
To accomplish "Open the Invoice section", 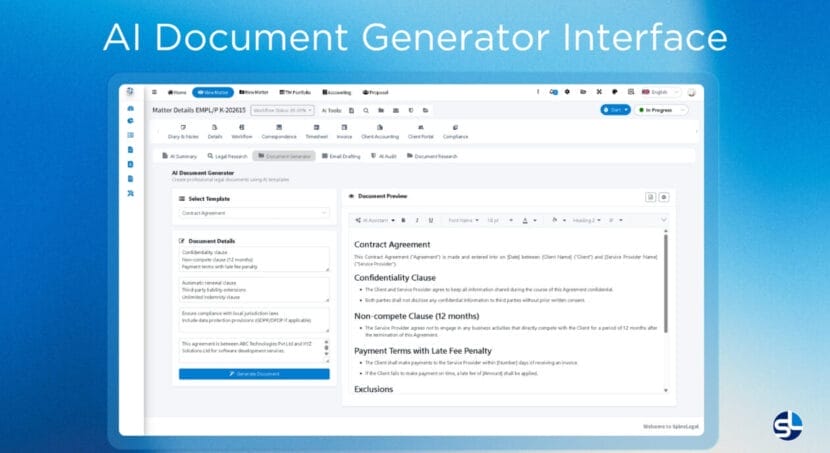I will point(344,132).
